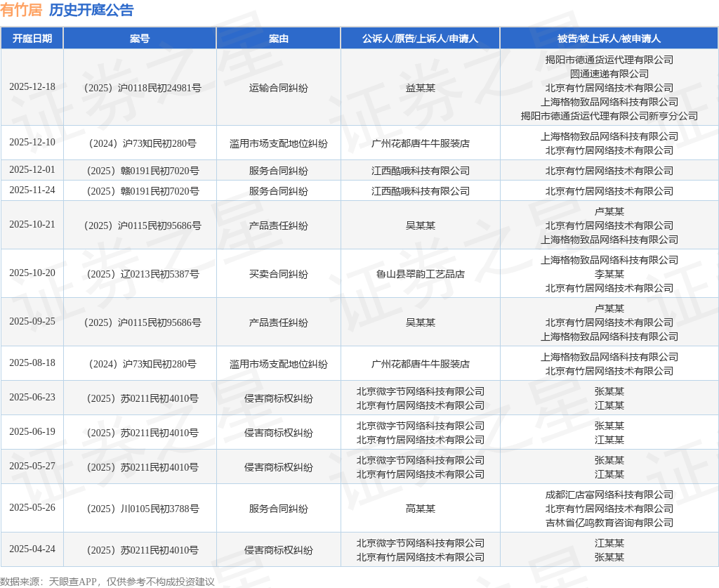Click the 数据来源:天眼查APP footer note
This screenshot has height=588, width=719.
click(107, 582)
